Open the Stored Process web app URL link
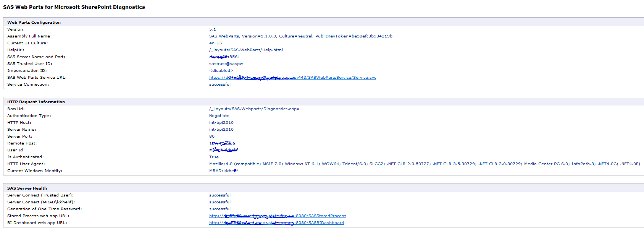The image size is (644, 237). 278,216
